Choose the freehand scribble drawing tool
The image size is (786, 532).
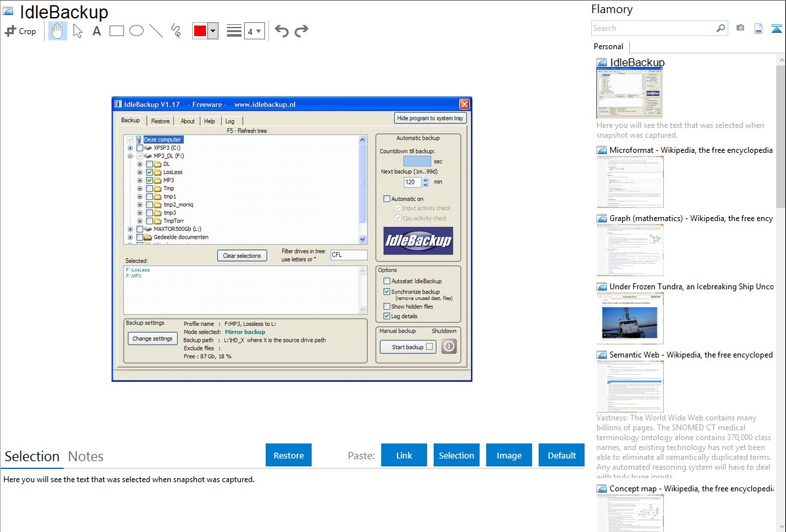pos(175,31)
